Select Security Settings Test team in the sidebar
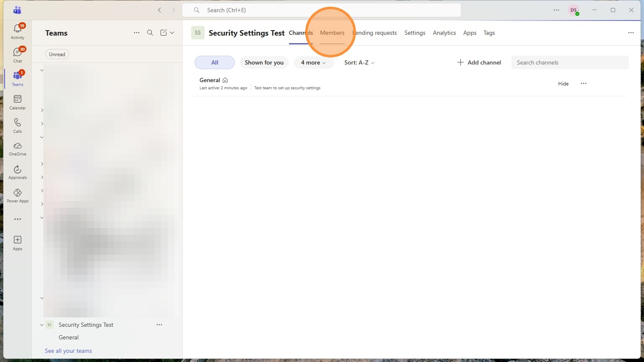644x362 pixels. point(86,325)
